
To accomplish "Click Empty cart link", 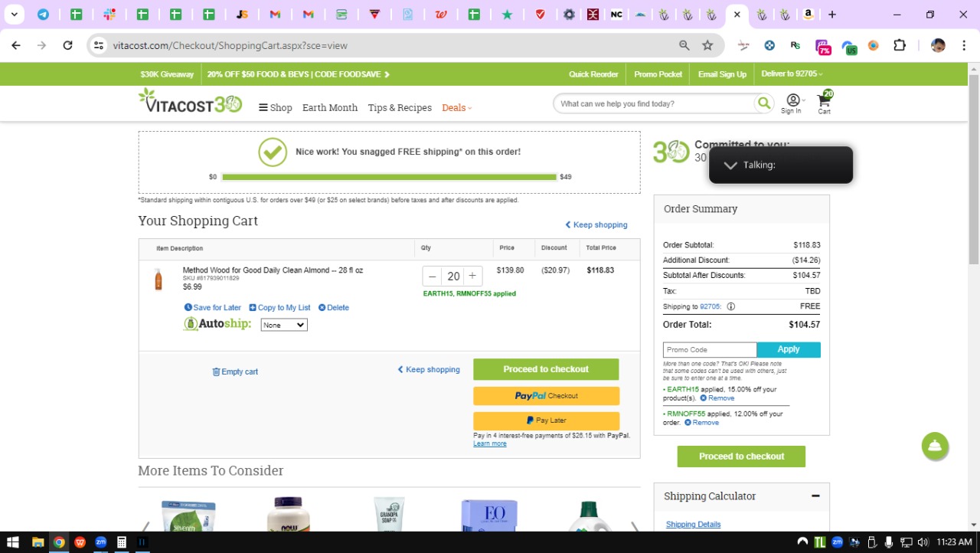I will 235,371.
